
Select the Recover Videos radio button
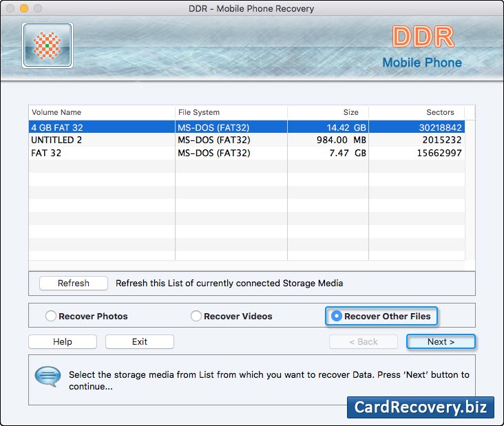(x=196, y=316)
